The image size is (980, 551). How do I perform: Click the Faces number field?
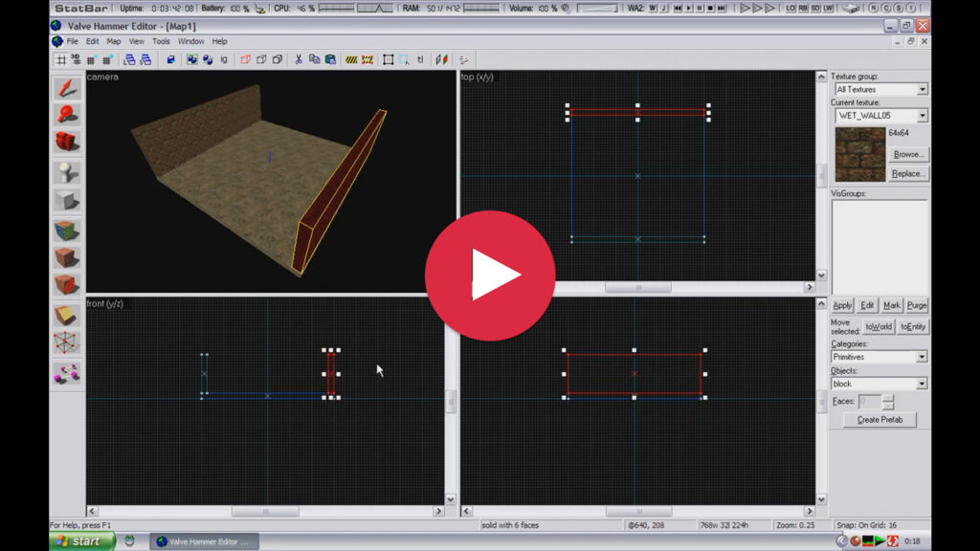pyautogui.click(x=869, y=402)
